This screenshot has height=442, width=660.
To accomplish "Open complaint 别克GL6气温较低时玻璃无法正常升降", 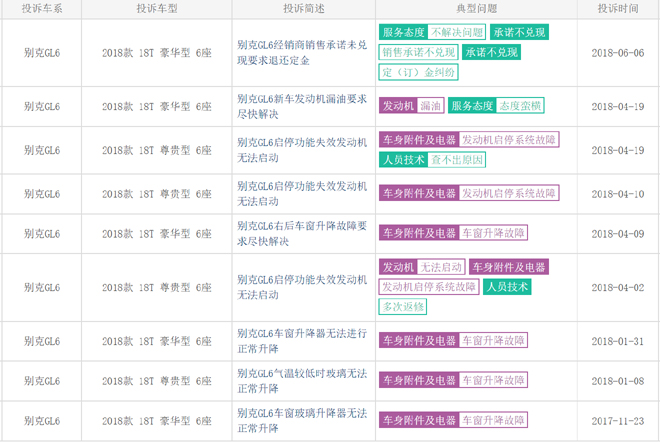I will pyautogui.click(x=302, y=381).
